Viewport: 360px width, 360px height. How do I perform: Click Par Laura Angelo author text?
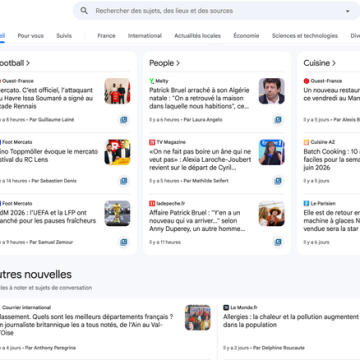tap(203, 120)
